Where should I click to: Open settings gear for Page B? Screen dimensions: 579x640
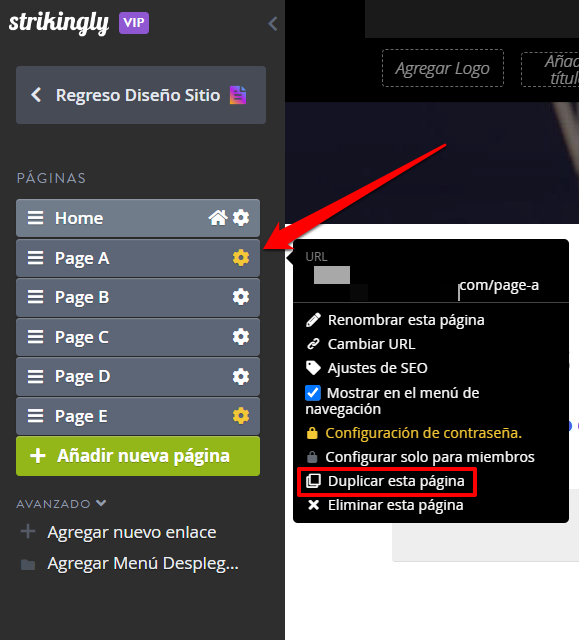241,297
